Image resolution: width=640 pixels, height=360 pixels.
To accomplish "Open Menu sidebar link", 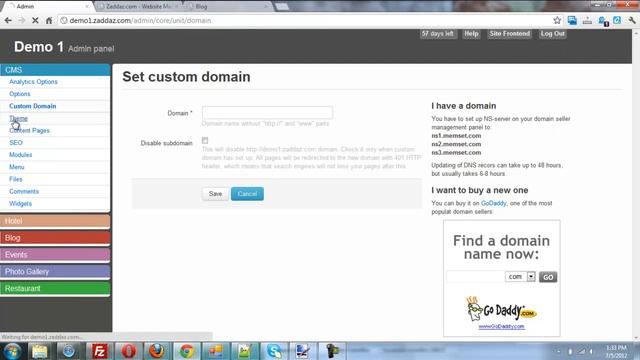I will [17, 167].
